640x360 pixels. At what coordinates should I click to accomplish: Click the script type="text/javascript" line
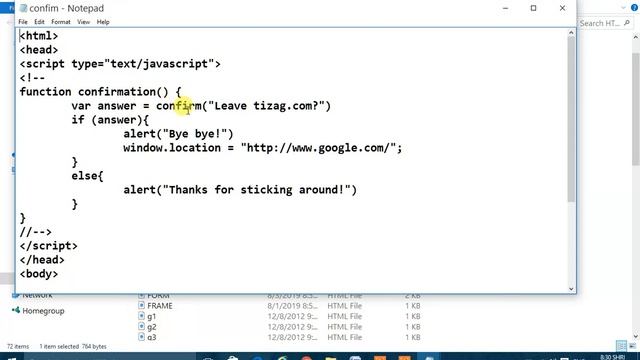click(x=120, y=64)
